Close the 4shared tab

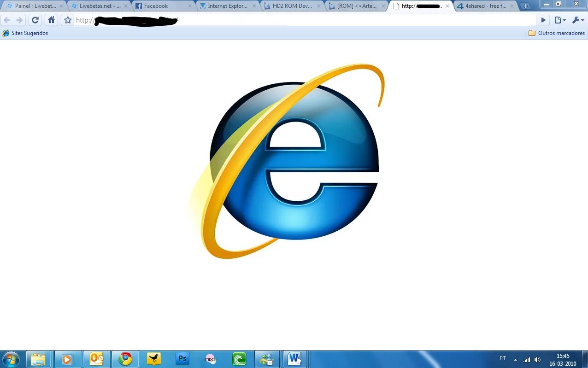coord(511,6)
